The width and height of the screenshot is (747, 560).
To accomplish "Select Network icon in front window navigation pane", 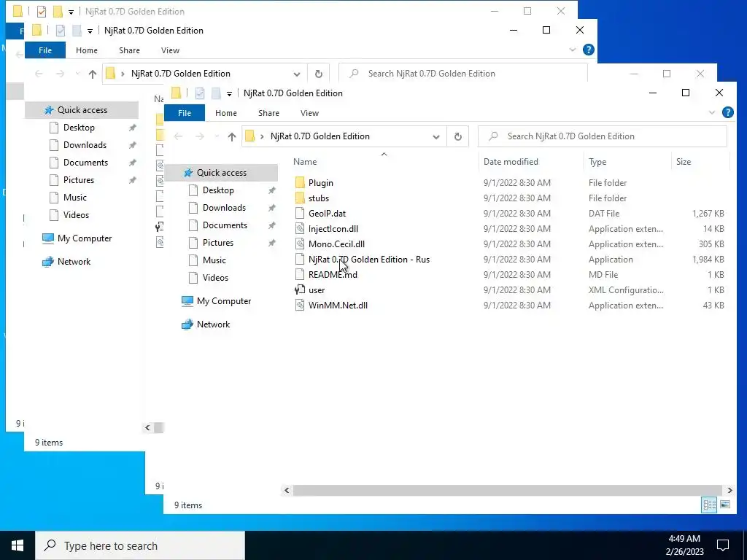I will [187, 324].
